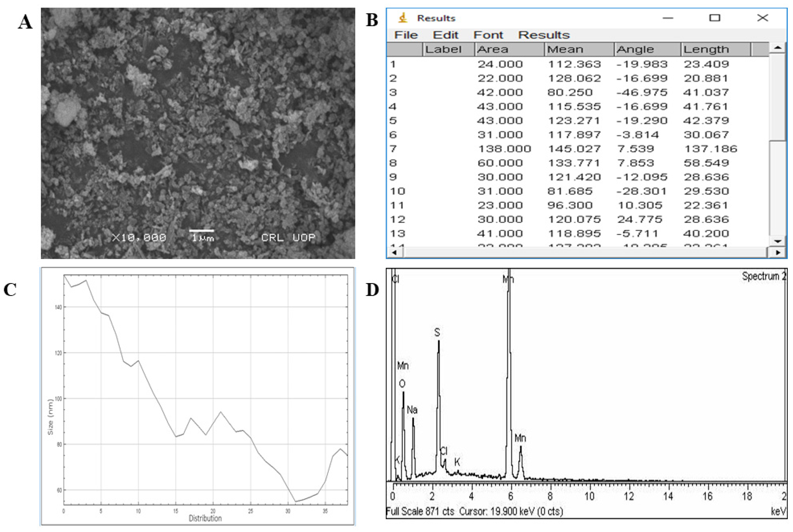Viewport: 793px width, 532px height.
Task: Select row 2 with length 20.881
Action: (x=578, y=78)
